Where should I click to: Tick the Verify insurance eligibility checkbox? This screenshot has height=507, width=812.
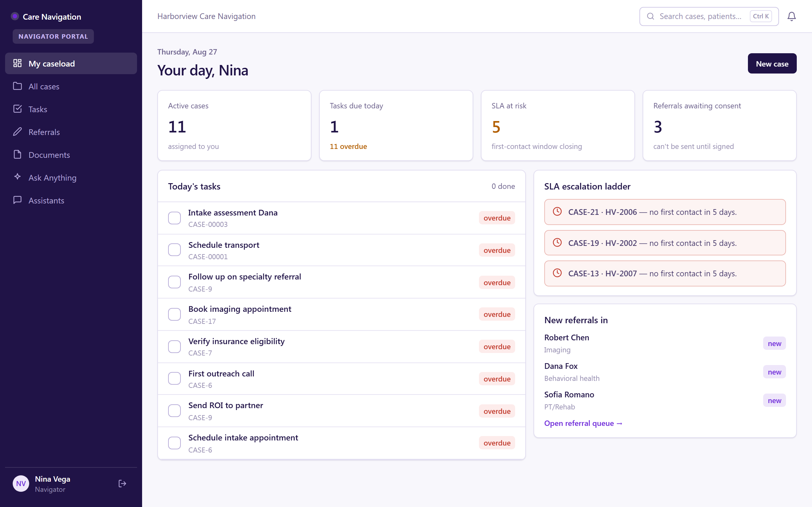[x=174, y=347]
